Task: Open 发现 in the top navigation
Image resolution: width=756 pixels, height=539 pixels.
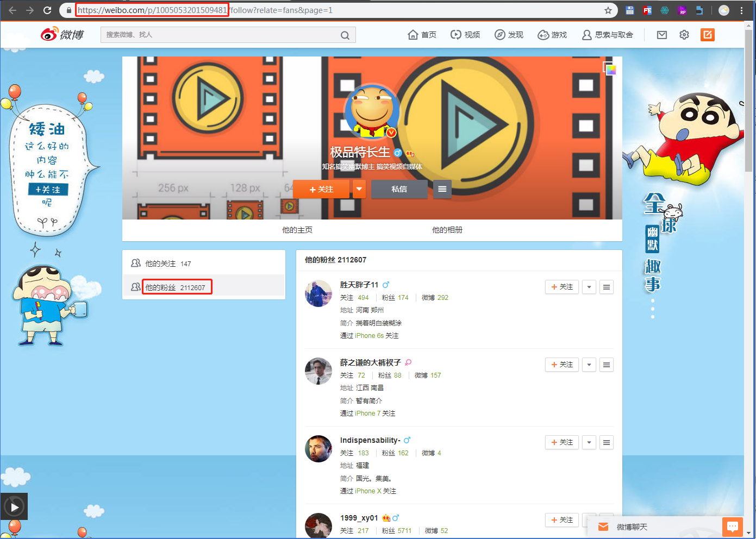Action: 509,35
